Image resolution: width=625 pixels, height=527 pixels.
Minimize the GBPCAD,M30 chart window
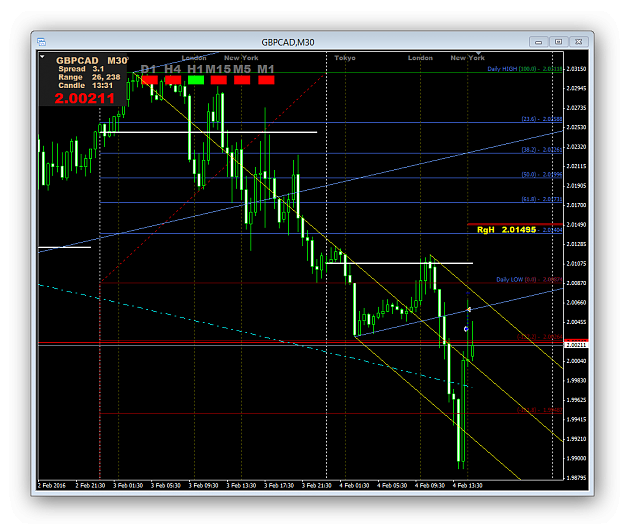[539, 42]
